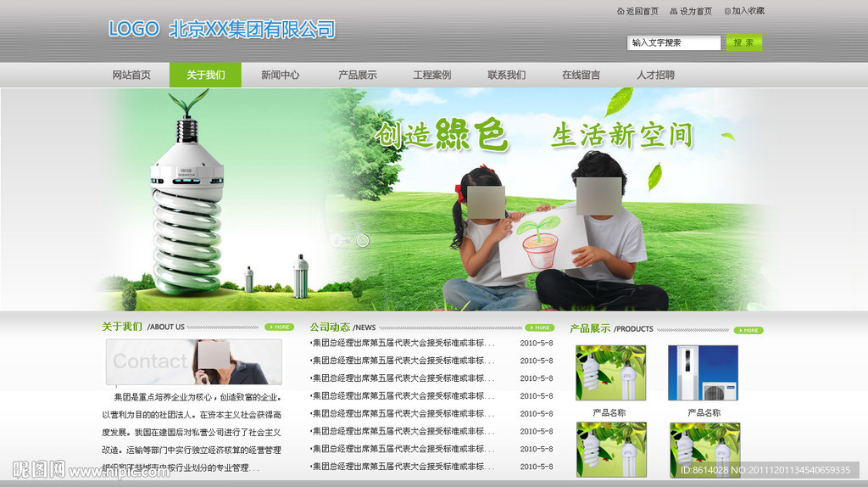The height and width of the screenshot is (487, 868).
Task: Open the third 公司动态 news headline
Action: [403, 378]
